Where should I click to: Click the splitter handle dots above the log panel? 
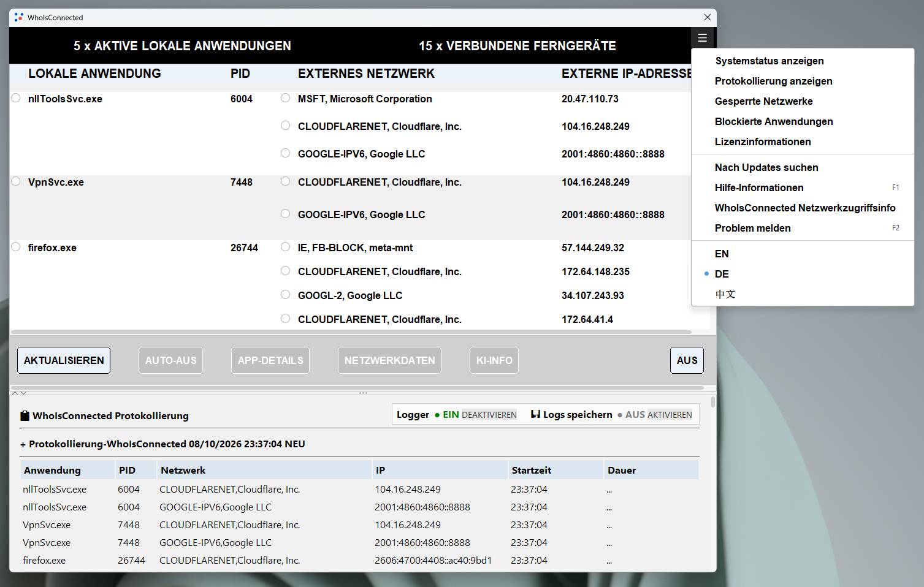point(363,393)
